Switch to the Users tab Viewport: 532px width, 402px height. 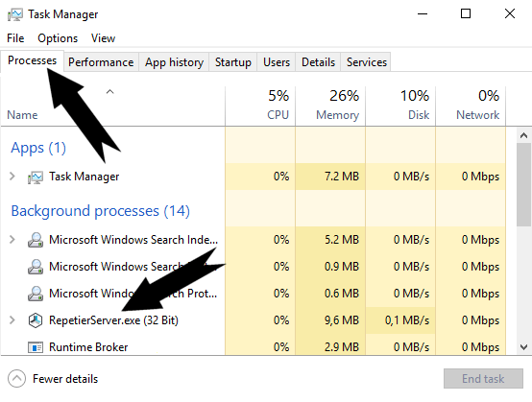tap(277, 62)
